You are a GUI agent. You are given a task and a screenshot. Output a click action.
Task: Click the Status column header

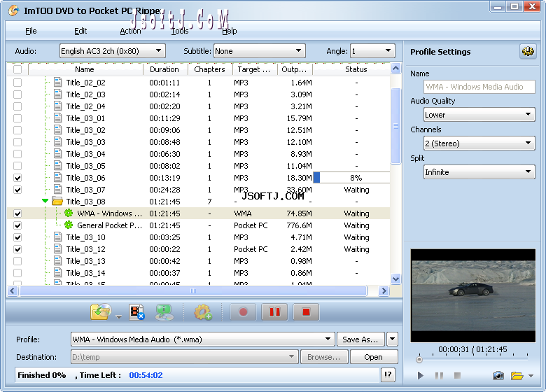351,69
